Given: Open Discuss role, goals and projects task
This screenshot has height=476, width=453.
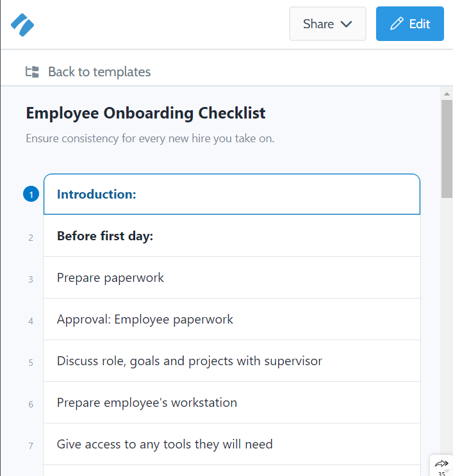Looking at the screenshot, I should [x=231, y=361].
